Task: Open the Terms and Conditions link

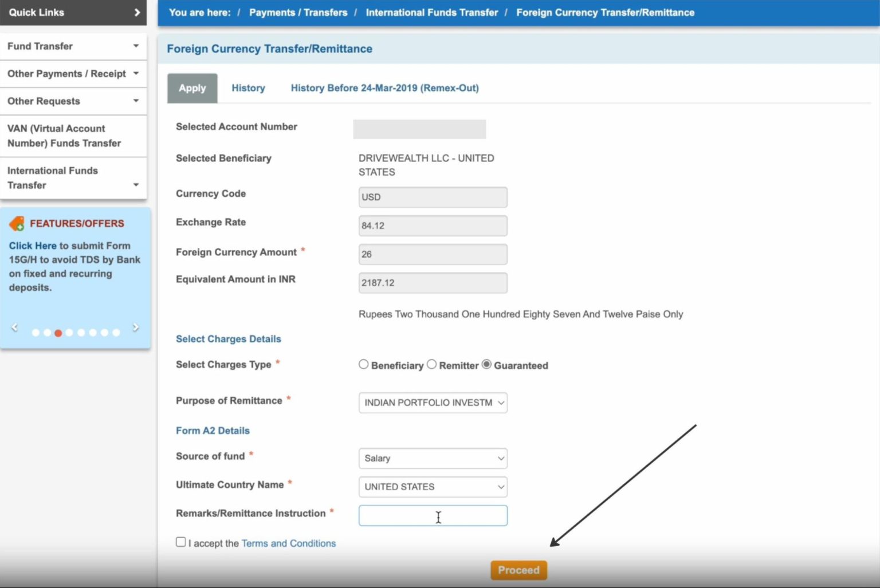Action: 289,543
